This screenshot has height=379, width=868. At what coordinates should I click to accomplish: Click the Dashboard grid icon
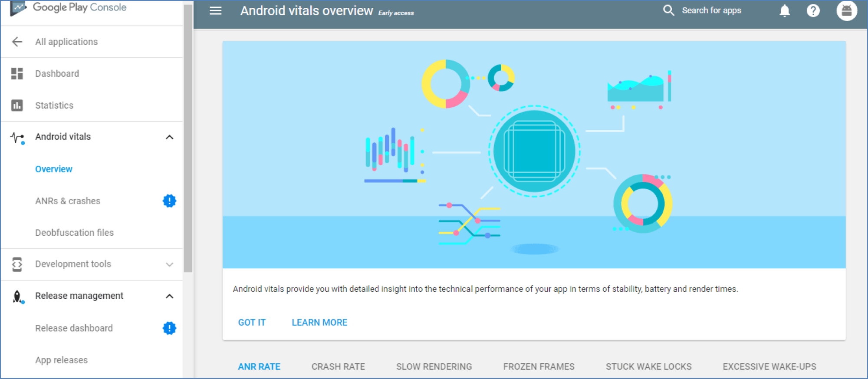17,73
